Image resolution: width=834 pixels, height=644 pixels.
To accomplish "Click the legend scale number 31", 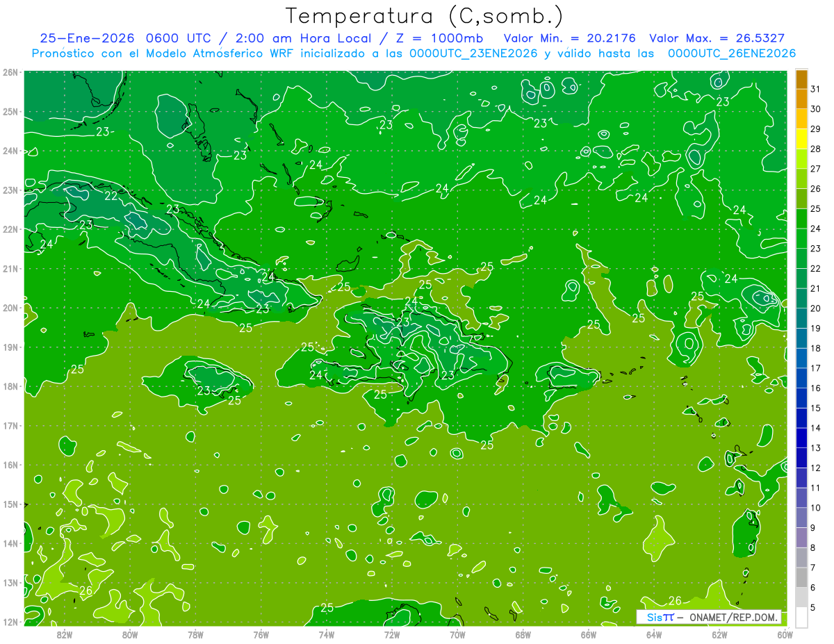I will pyautogui.click(x=816, y=89).
